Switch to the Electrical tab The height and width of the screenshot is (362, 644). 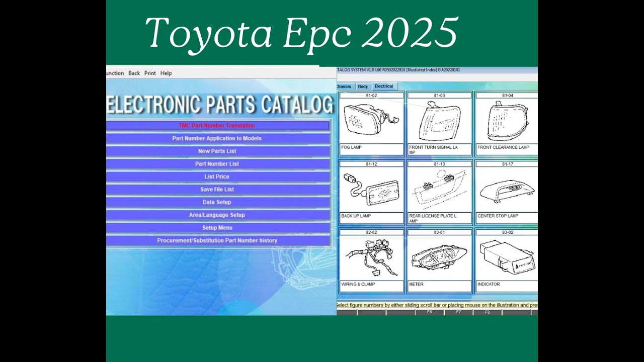pyautogui.click(x=384, y=86)
